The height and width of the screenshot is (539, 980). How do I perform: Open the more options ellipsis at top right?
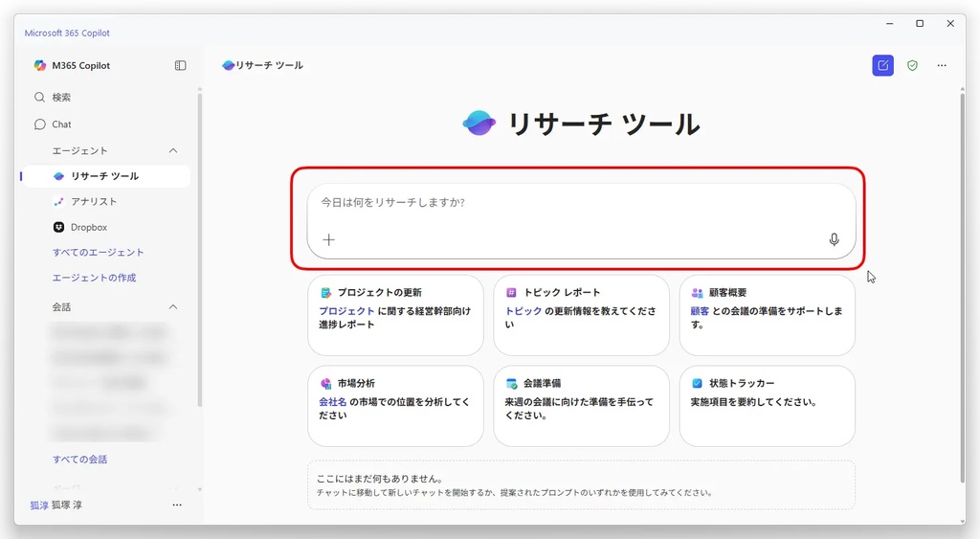pos(942,65)
